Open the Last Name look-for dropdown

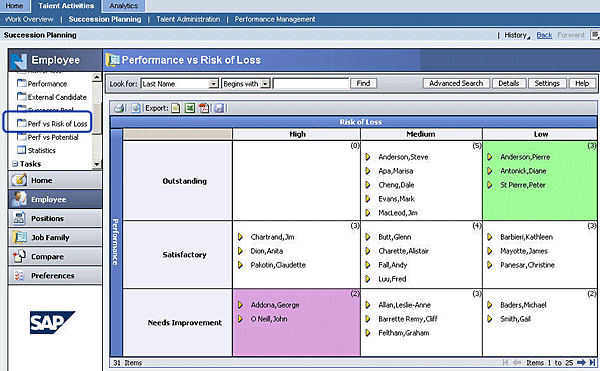(214, 84)
